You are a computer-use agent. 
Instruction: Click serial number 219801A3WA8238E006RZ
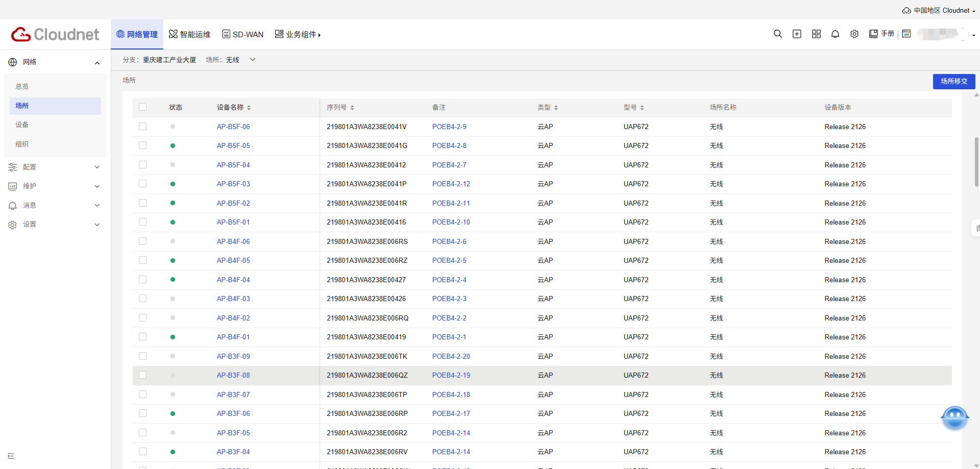click(x=367, y=260)
